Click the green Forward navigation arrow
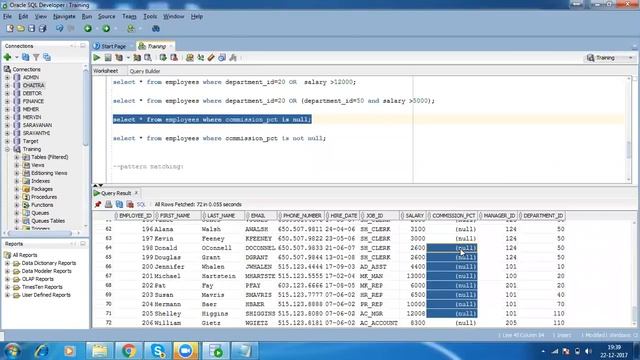 click(106, 29)
